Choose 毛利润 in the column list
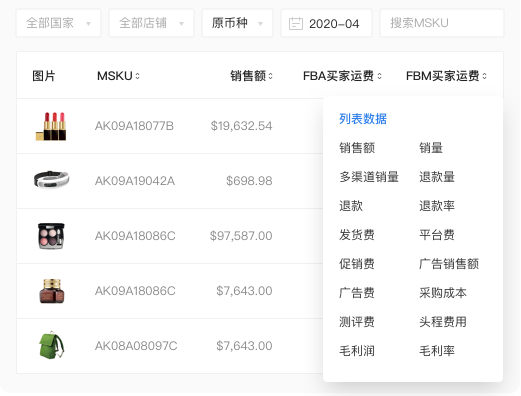 357,351
